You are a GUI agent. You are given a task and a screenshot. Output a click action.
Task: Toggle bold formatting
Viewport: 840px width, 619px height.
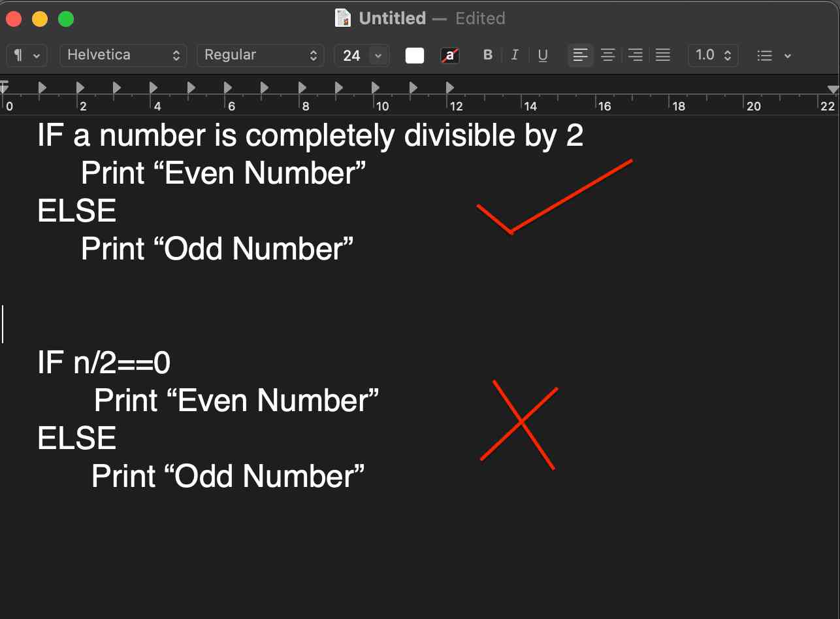tap(487, 56)
